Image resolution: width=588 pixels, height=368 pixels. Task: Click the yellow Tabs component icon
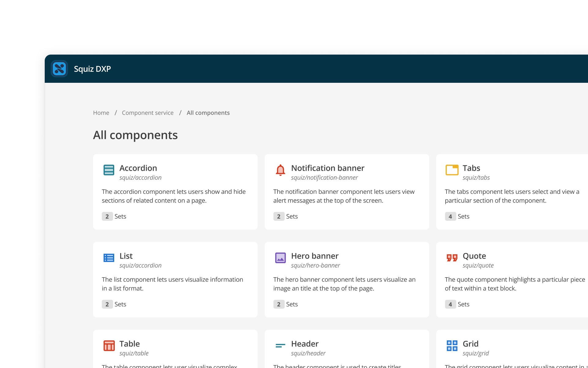click(452, 170)
